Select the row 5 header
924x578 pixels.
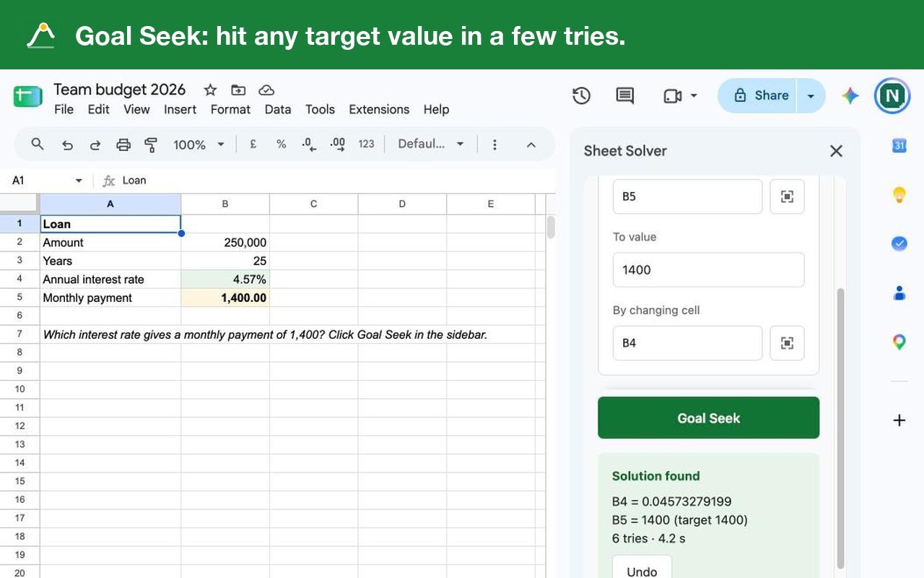19,298
